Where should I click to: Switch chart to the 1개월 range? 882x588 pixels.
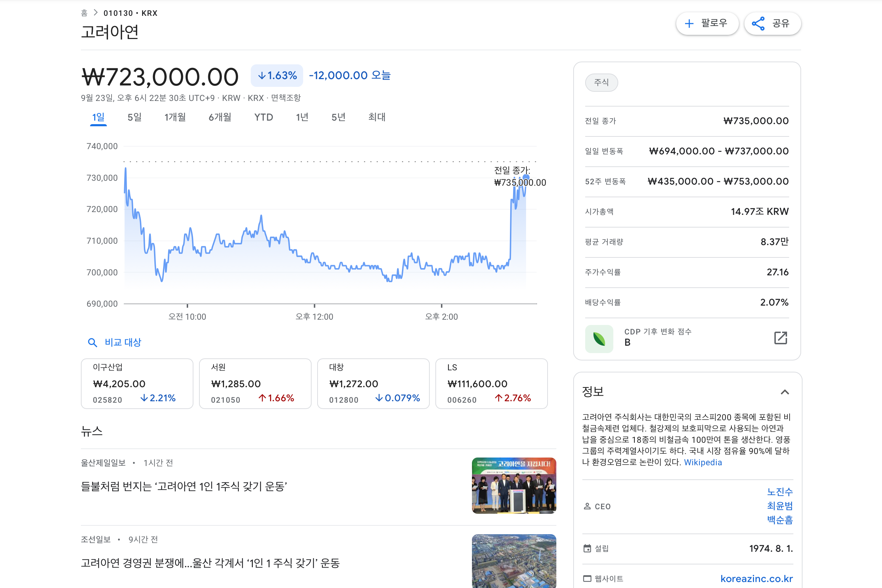pyautogui.click(x=175, y=117)
